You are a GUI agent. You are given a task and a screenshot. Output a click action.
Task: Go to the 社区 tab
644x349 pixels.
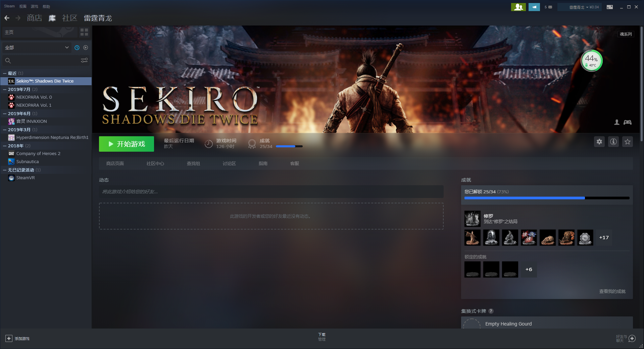[70, 18]
